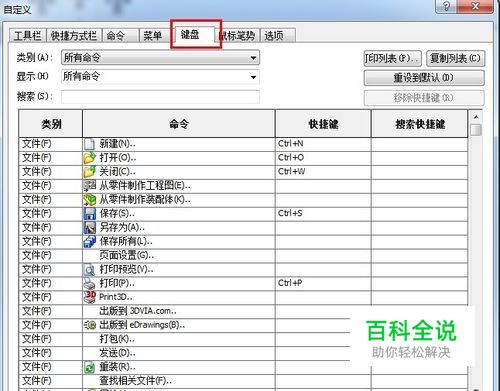Select the 关闭(C).. command text
The width and height of the screenshot is (500, 391).
coord(117,172)
